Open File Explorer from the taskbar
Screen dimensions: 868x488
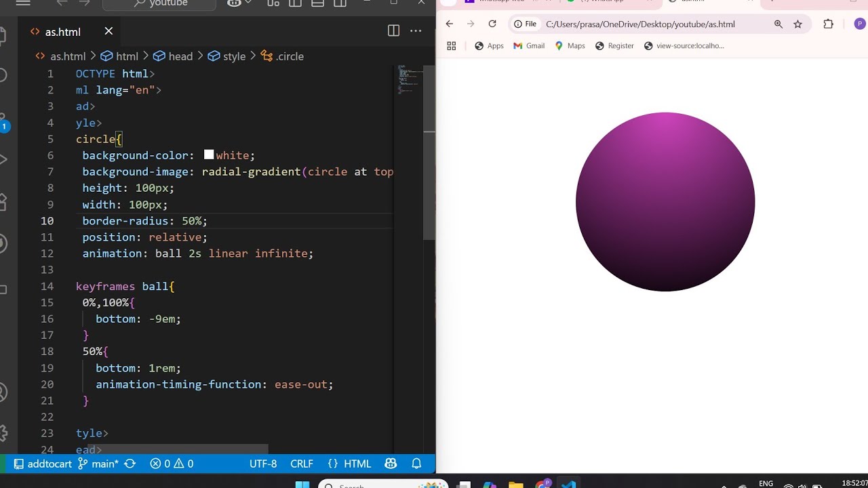point(516,484)
